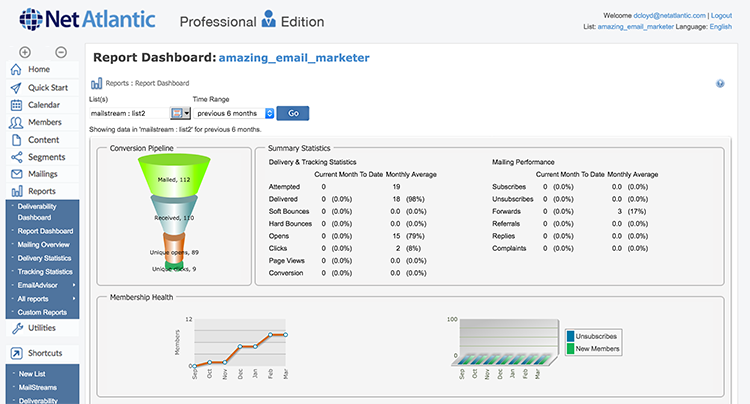Click the Utilities wrench icon
Image resolution: width=750 pixels, height=404 pixels.
[16, 328]
